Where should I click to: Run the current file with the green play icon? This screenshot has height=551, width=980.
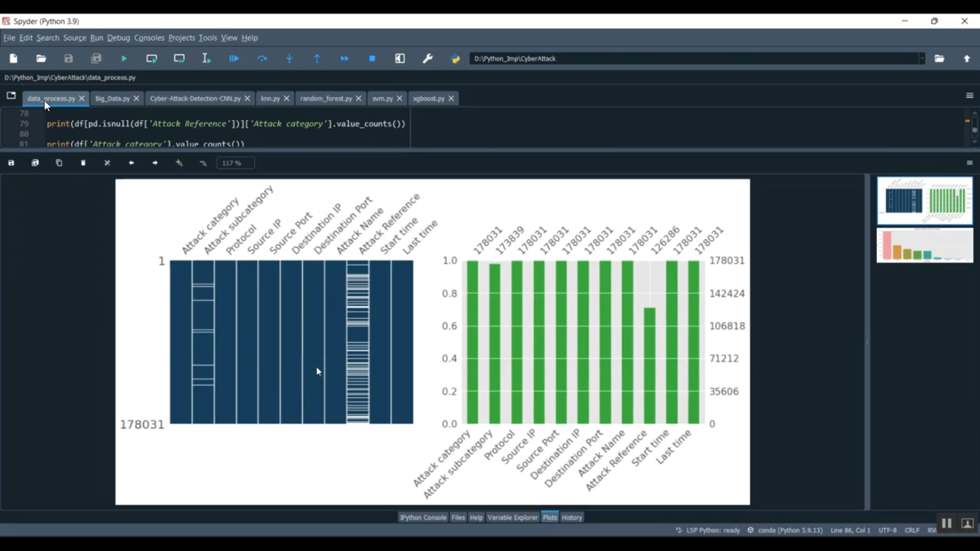(124, 59)
